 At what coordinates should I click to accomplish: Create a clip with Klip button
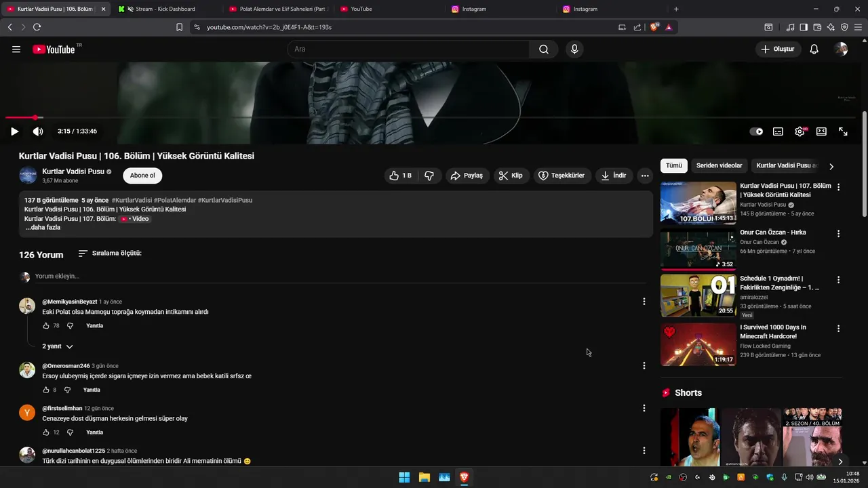click(511, 176)
